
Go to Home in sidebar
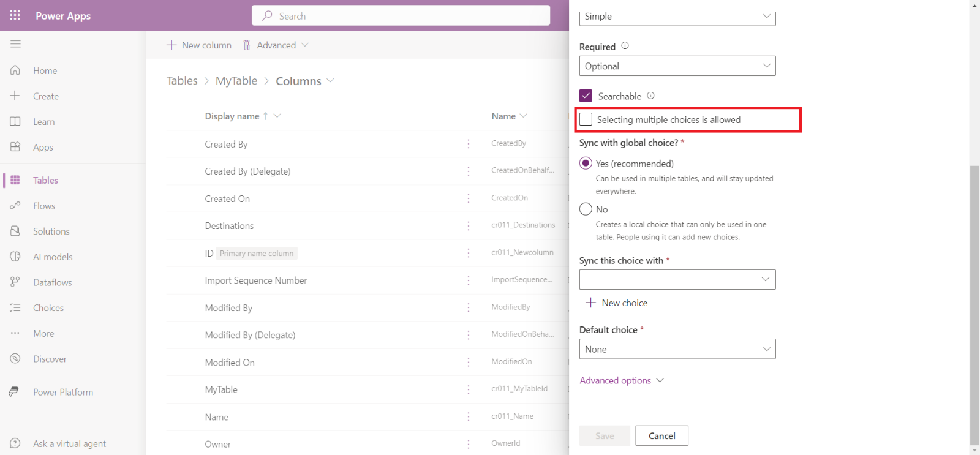point(45,71)
